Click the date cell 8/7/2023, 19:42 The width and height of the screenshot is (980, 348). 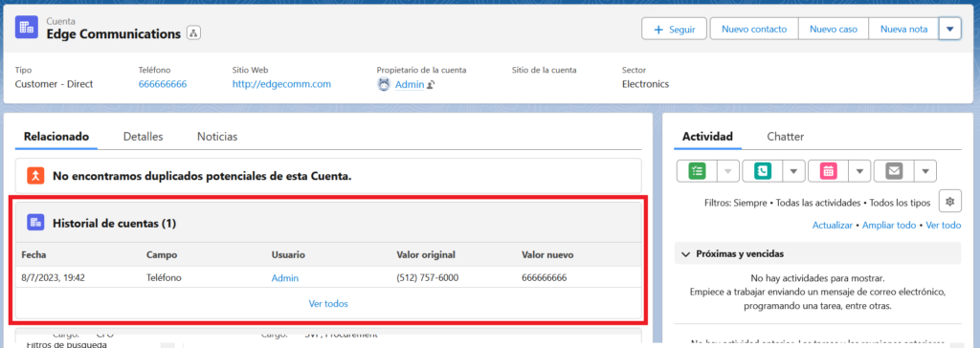point(53,278)
